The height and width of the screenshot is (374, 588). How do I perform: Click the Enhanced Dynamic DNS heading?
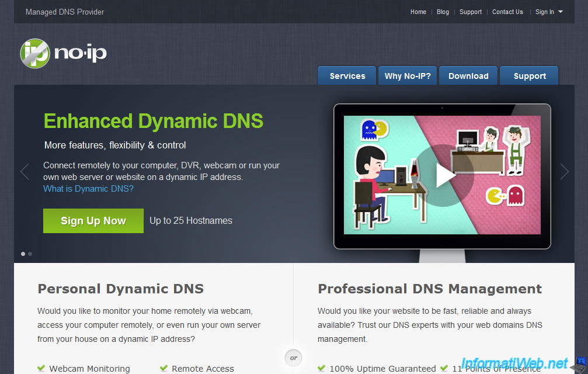[154, 121]
